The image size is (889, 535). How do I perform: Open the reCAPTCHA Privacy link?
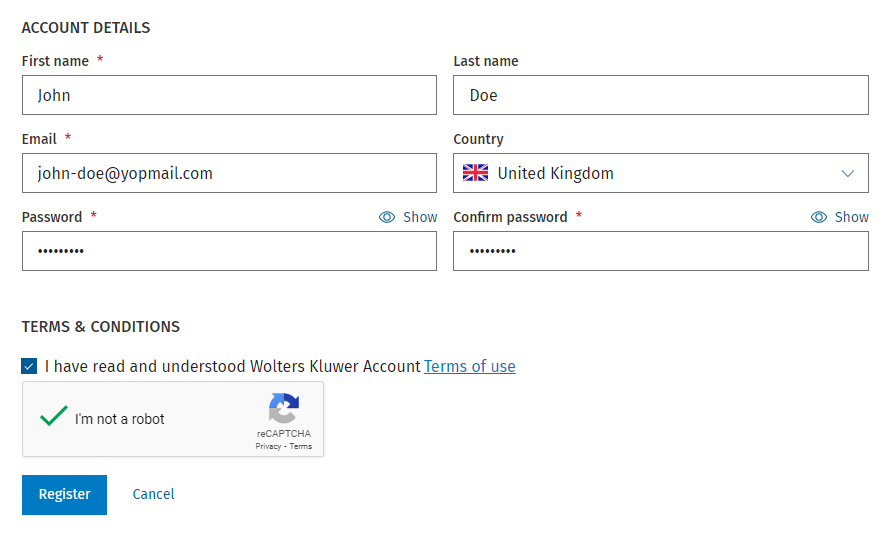(x=268, y=447)
